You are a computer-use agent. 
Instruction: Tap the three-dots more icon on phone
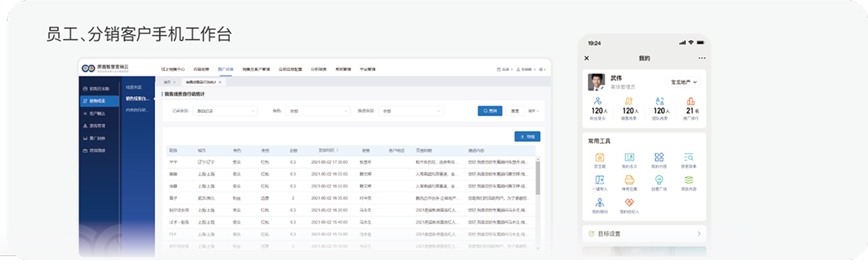point(702,58)
